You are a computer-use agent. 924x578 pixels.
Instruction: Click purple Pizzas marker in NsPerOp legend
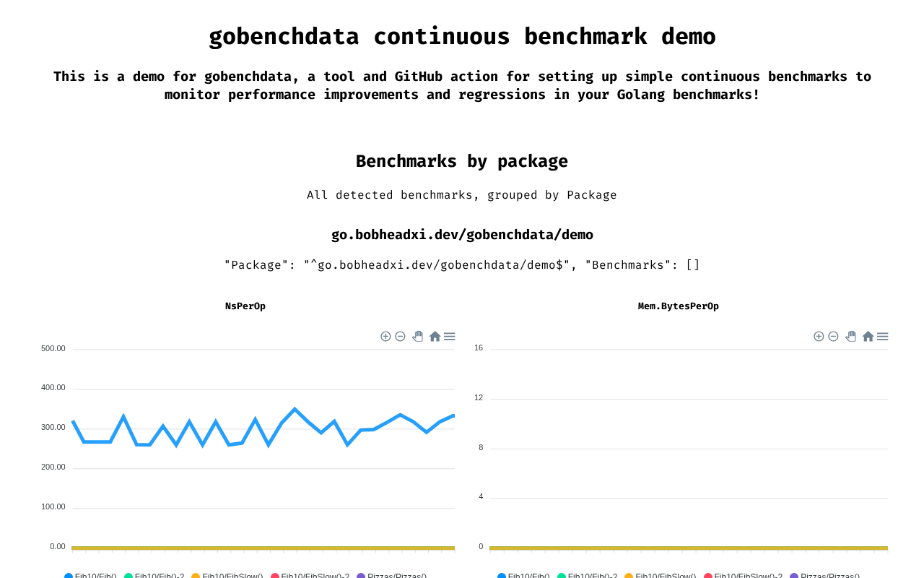pos(361,576)
